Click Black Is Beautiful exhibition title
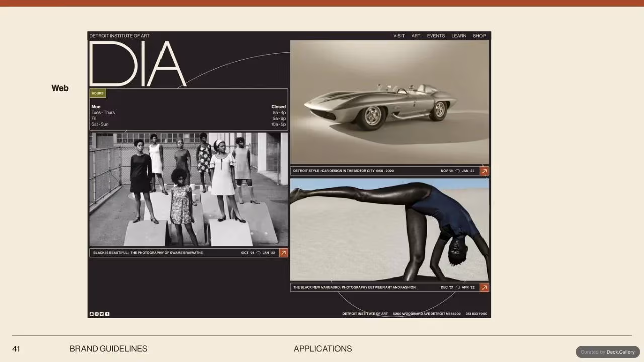 (148, 253)
